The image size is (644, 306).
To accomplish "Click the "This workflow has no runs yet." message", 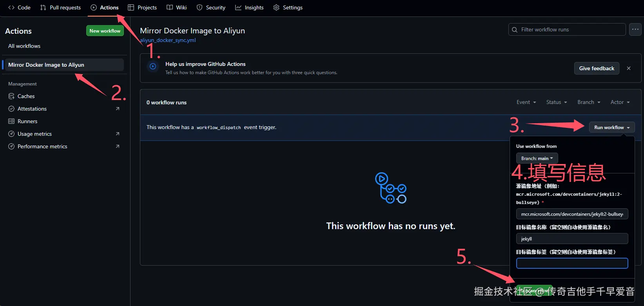I will [x=391, y=226].
